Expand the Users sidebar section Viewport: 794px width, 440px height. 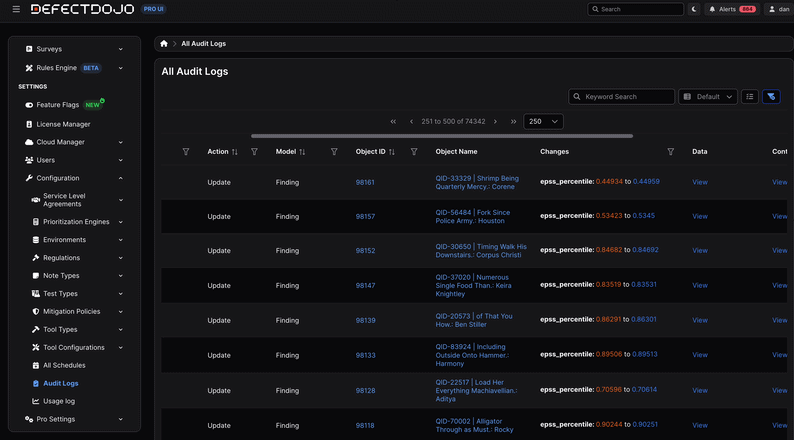click(x=121, y=160)
